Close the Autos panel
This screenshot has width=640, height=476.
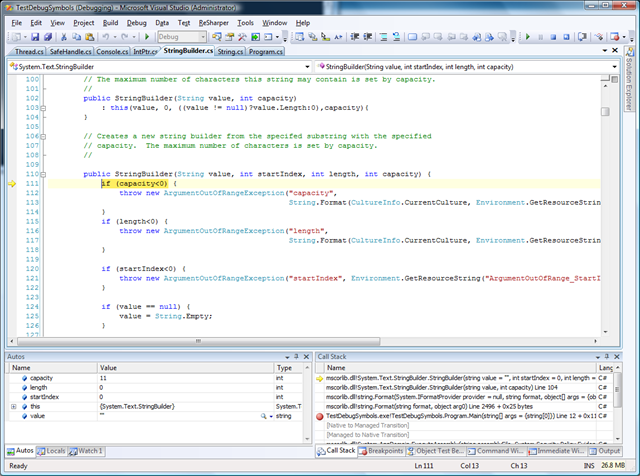[305, 356]
